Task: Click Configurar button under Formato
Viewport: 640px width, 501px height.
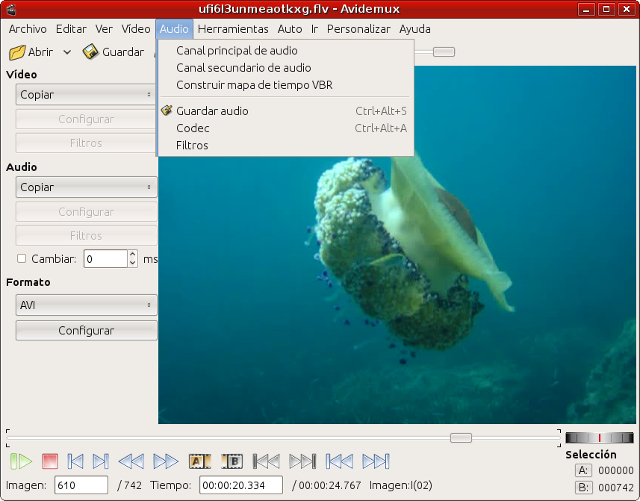Action: (x=86, y=331)
